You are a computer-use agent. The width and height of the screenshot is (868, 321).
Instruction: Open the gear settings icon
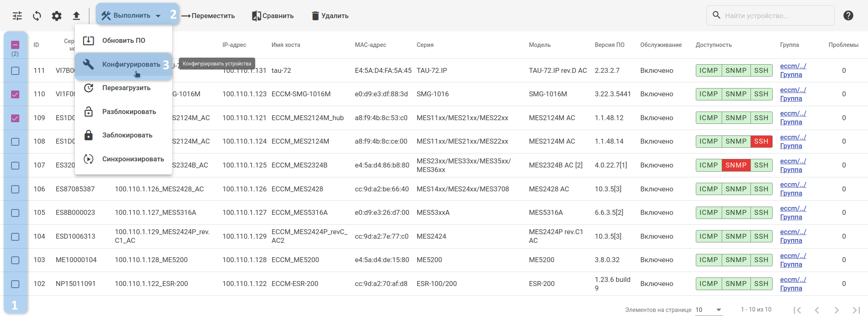click(x=57, y=16)
